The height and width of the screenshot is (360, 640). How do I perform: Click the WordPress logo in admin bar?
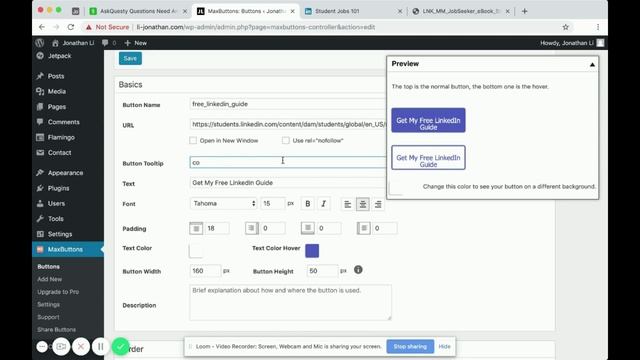point(40,43)
